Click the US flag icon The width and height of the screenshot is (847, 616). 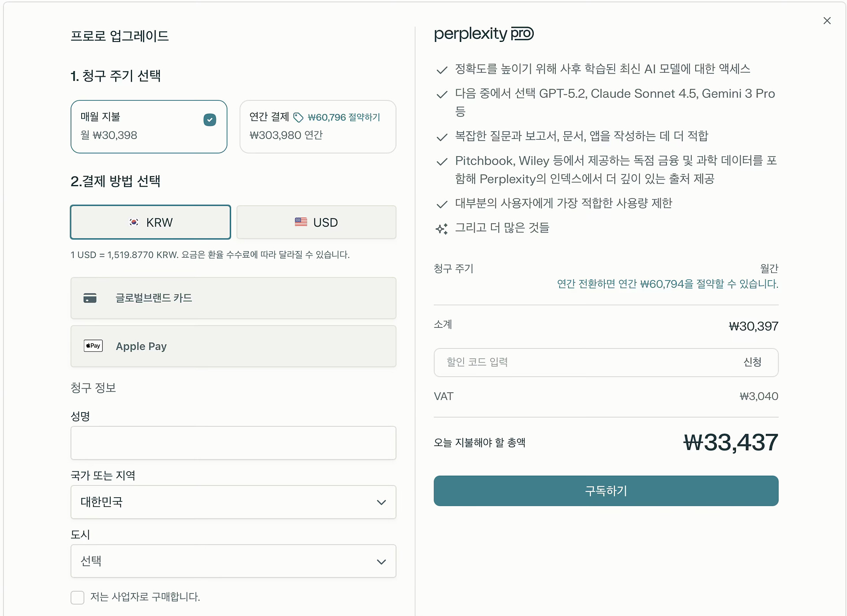point(301,222)
